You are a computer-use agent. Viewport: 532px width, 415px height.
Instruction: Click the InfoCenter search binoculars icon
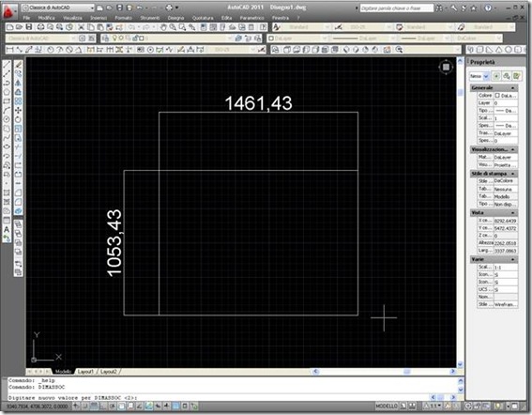pos(440,8)
